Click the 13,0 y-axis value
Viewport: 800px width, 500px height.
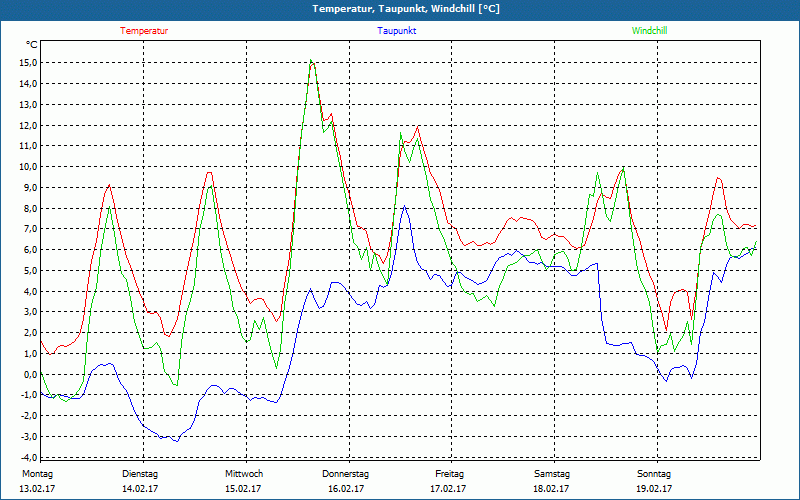29,105
